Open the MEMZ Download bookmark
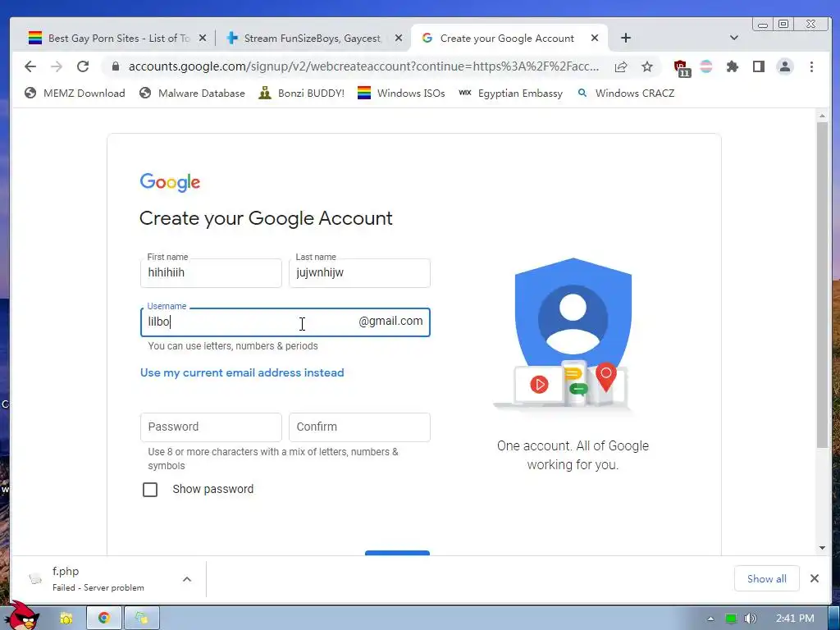This screenshot has height=630, width=840. pyautogui.click(x=75, y=94)
